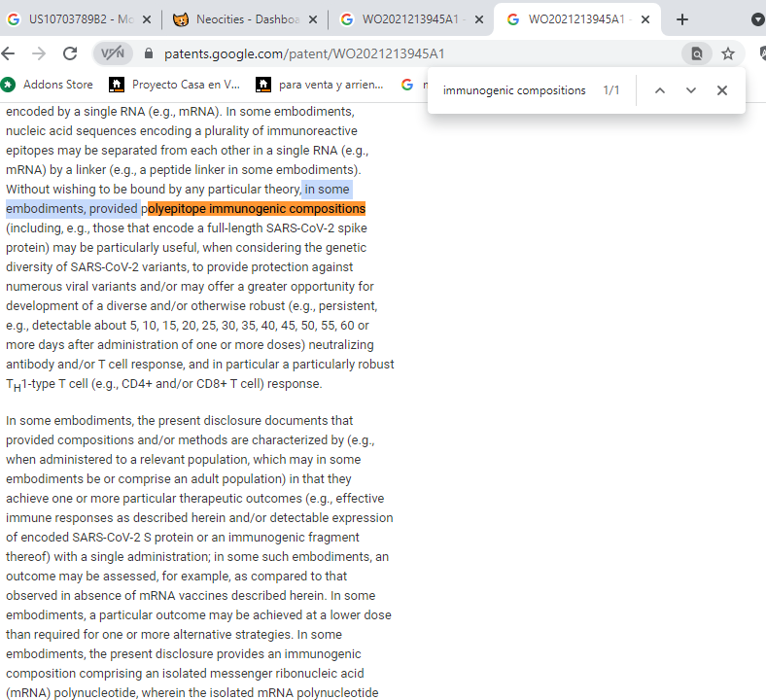Jump to previous find result arrow
Viewport: 766px width, 700px height.
click(660, 90)
